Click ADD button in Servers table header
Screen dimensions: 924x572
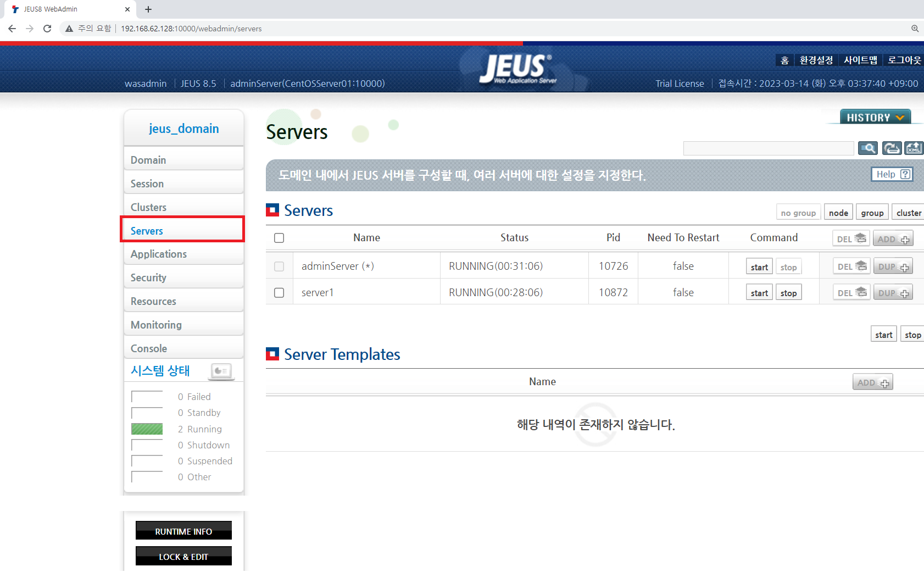pyautogui.click(x=893, y=239)
